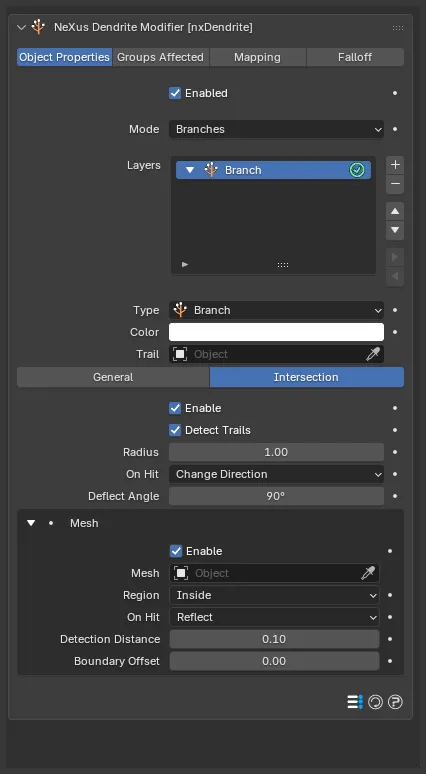The height and width of the screenshot is (774, 426).
Task: Open the white Color swatch
Action: pos(276,332)
